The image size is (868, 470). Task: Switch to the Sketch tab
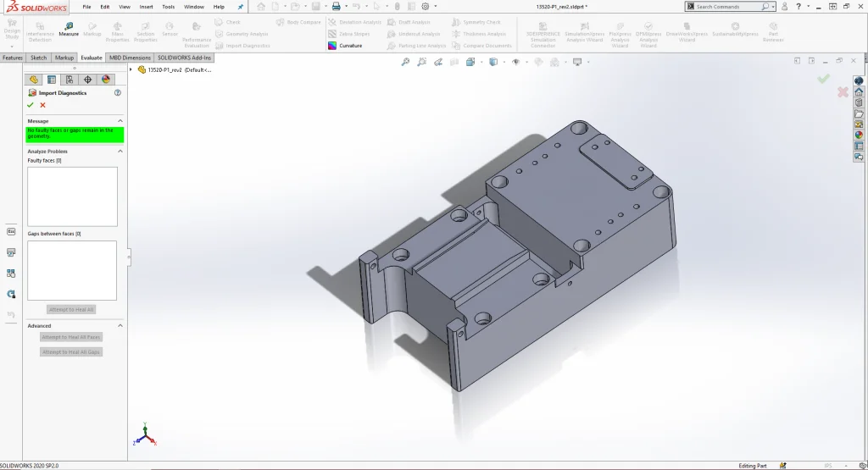click(x=38, y=58)
